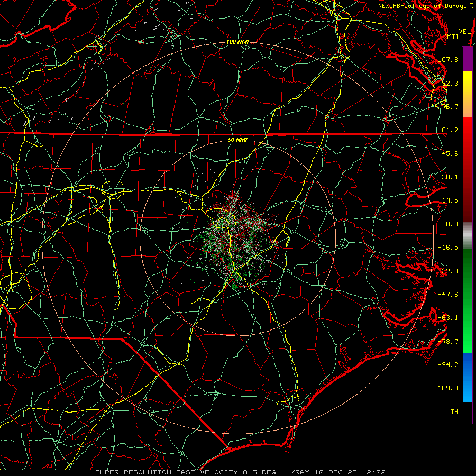This screenshot has width=476, height=476.
Task: Select the 14.5 velocity scale value
Action: point(450,200)
